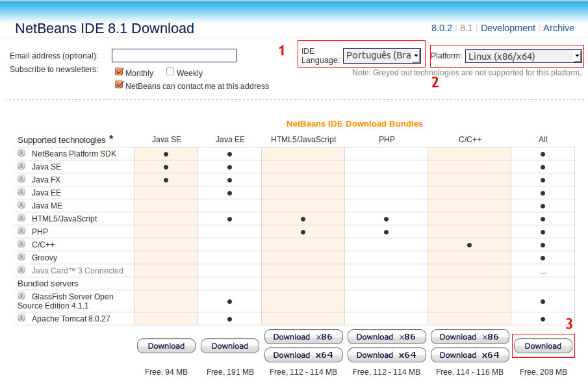Click the 'Free, 191 MB' size text

click(230, 372)
